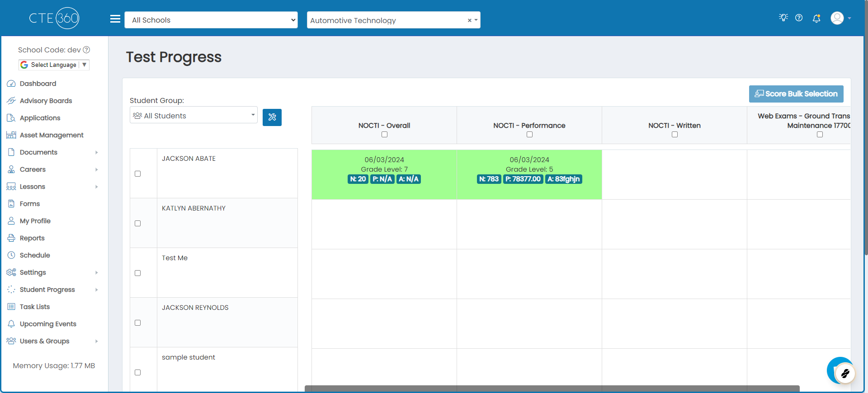Image resolution: width=868 pixels, height=393 pixels.
Task: Click the Schedule clock icon
Action: click(x=11, y=255)
